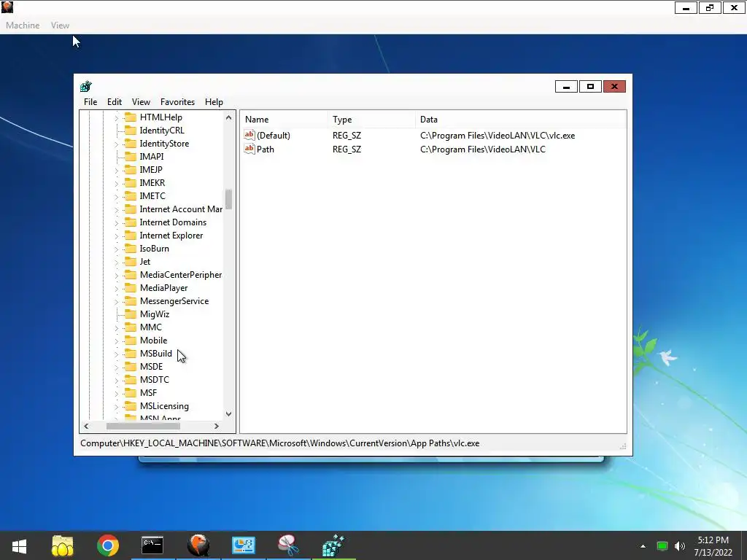The width and height of the screenshot is (747, 560).
Task: Switch to the Command Prompt taskbar icon
Action: click(x=152, y=545)
